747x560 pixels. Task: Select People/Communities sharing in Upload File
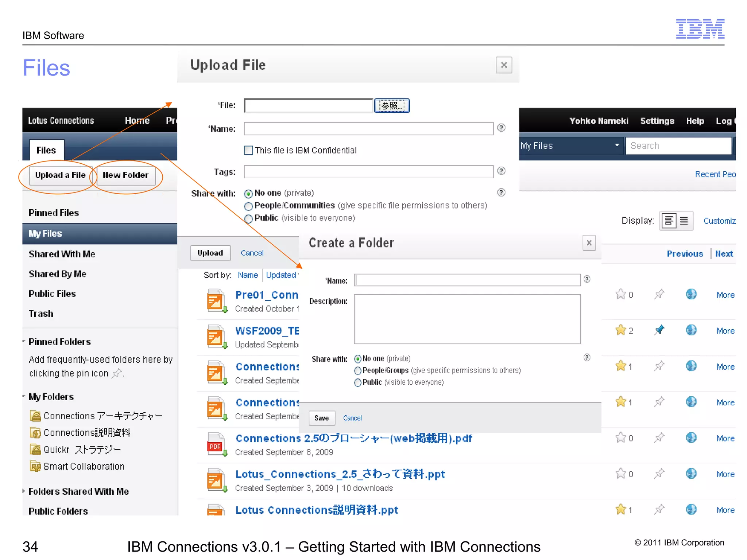pyautogui.click(x=248, y=206)
